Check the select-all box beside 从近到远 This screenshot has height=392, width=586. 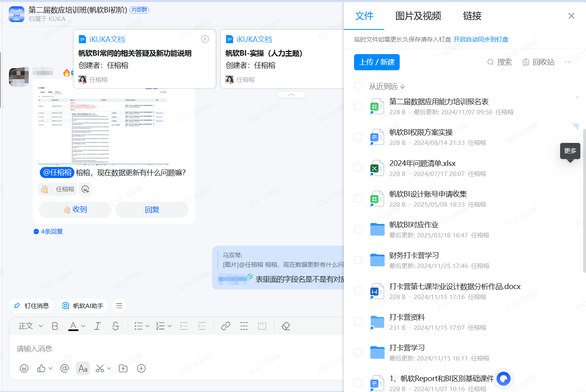pos(358,86)
